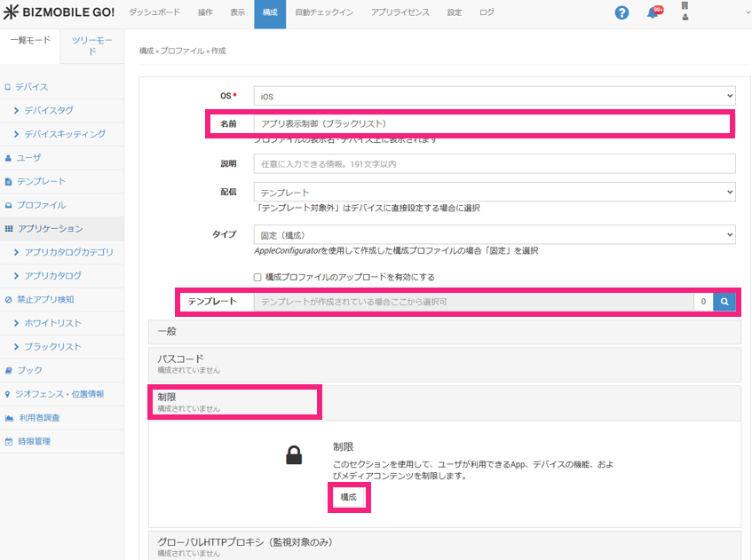Open 禁止アプリ検知 in the sidebar
This screenshot has height=560, width=752.
click(x=45, y=300)
